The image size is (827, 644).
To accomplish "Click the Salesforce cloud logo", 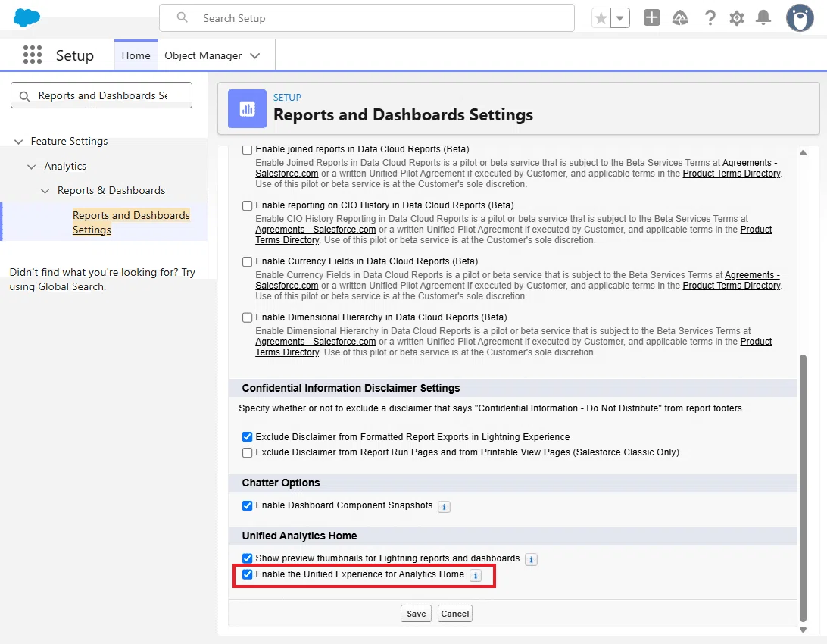I will pos(27,17).
